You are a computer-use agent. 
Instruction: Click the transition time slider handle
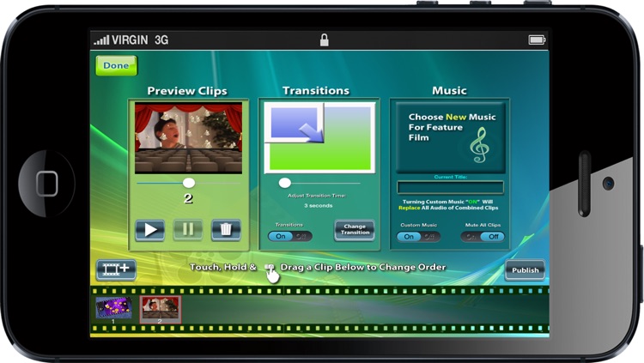tap(284, 183)
